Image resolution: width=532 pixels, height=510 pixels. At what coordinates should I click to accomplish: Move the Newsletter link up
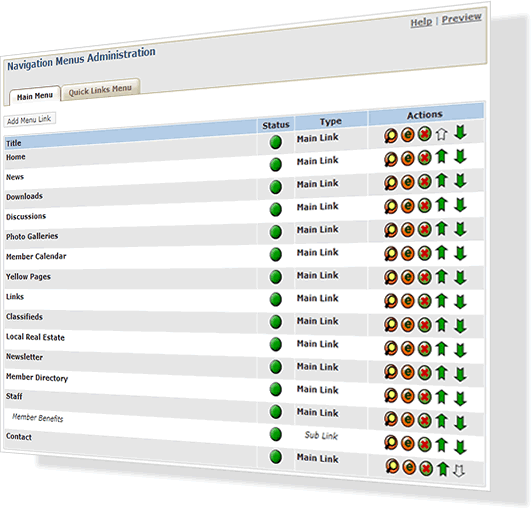pos(441,373)
